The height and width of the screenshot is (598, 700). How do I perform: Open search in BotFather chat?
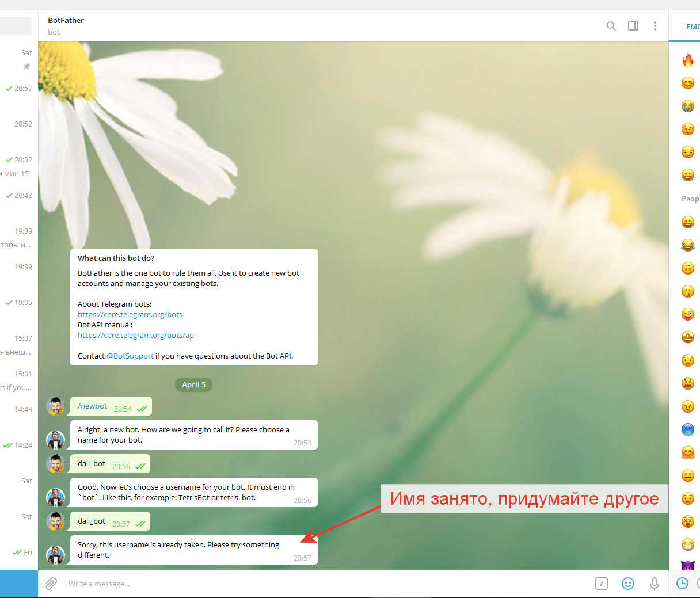[611, 26]
